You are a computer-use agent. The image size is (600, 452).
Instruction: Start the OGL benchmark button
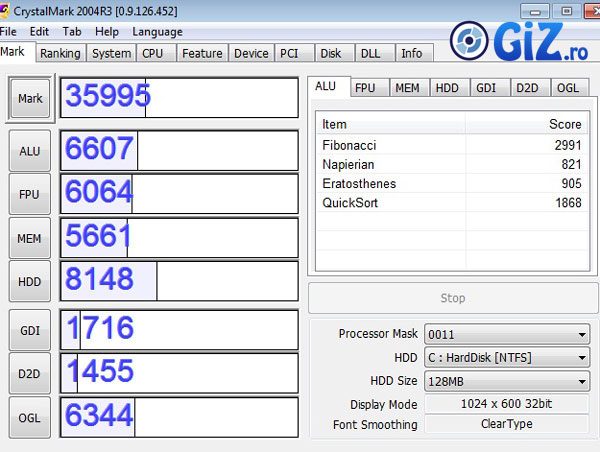coord(30,417)
